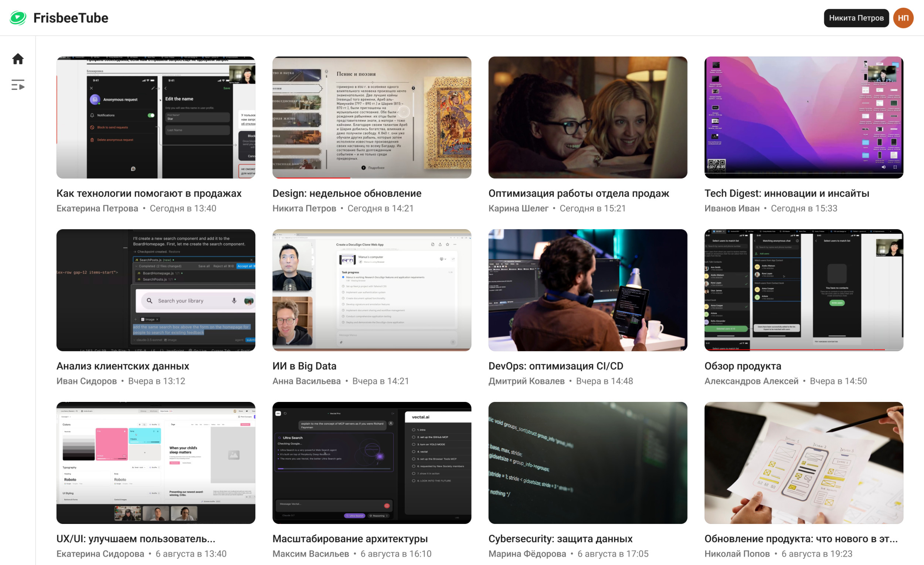
Task: Click the Home icon in sidebar
Action: pyautogui.click(x=18, y=59)
